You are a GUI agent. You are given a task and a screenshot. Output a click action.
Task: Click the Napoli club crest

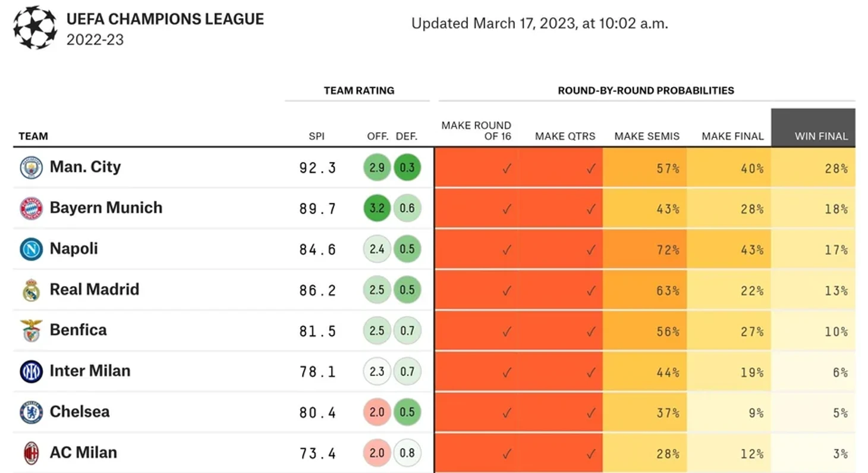coord(31,249)
